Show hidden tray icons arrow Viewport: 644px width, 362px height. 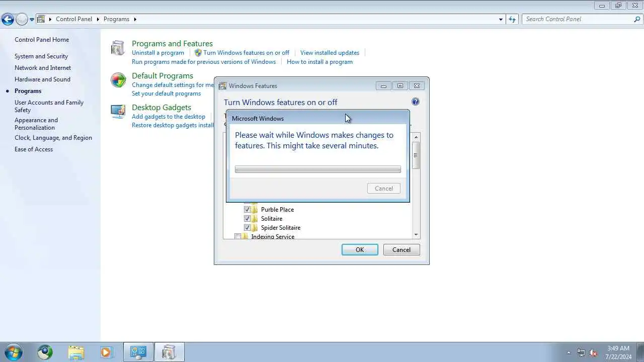pyautogui.click(x=569, y=352)
